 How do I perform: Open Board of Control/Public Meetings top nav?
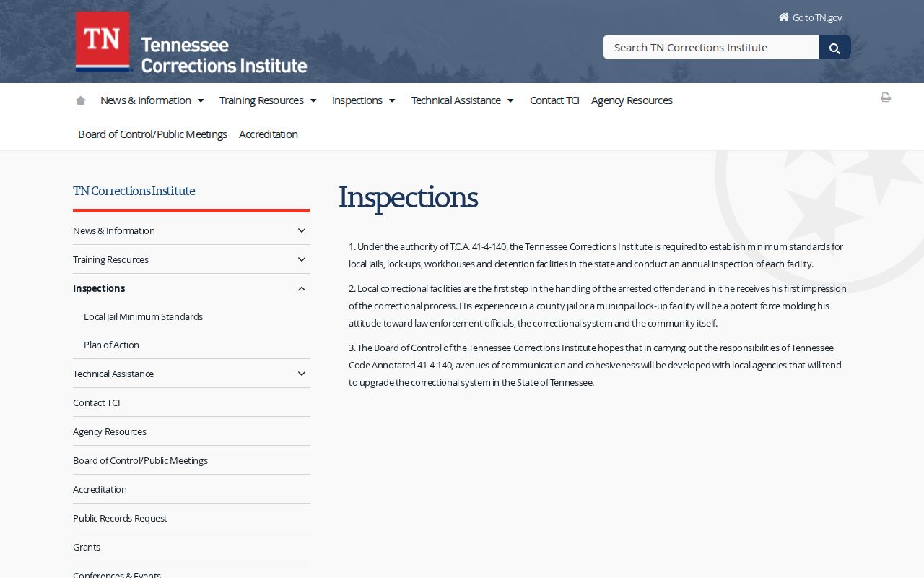pyautogui.click(x=152, y=134)
